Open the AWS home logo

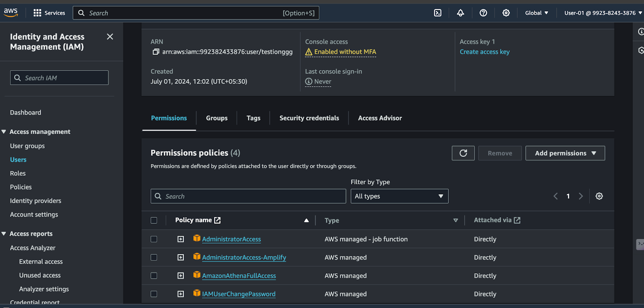coord(11,12)
